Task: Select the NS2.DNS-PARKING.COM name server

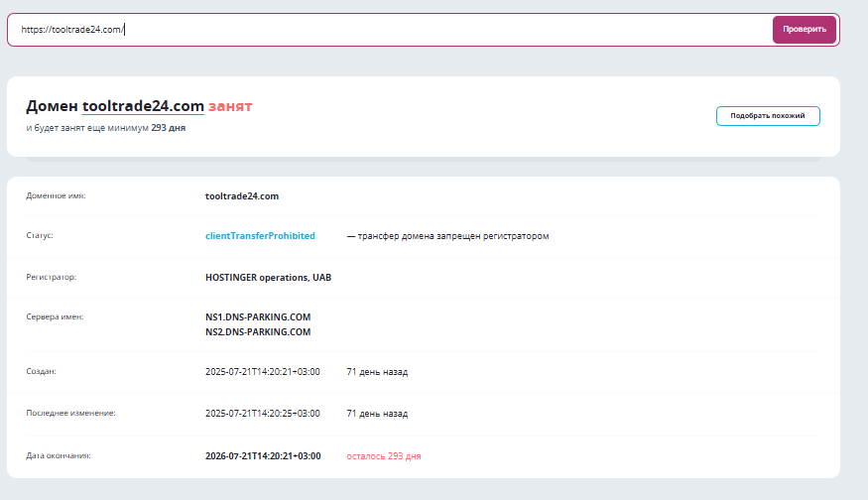Action: pos(258,331)
